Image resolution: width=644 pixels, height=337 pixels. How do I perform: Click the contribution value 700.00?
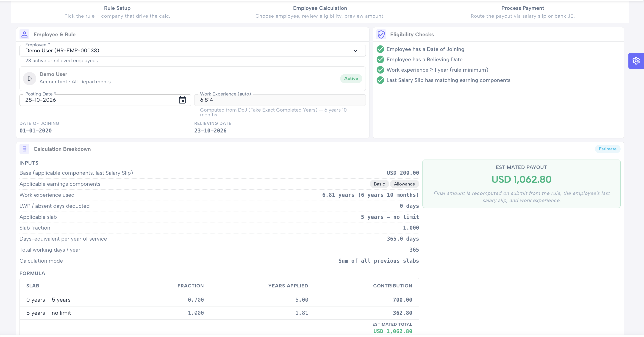pos(402,300)
